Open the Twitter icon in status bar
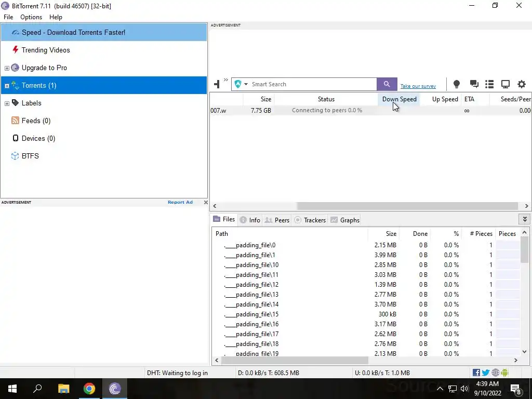Screen dimensions: 532x399 click(x=486, y=373)
